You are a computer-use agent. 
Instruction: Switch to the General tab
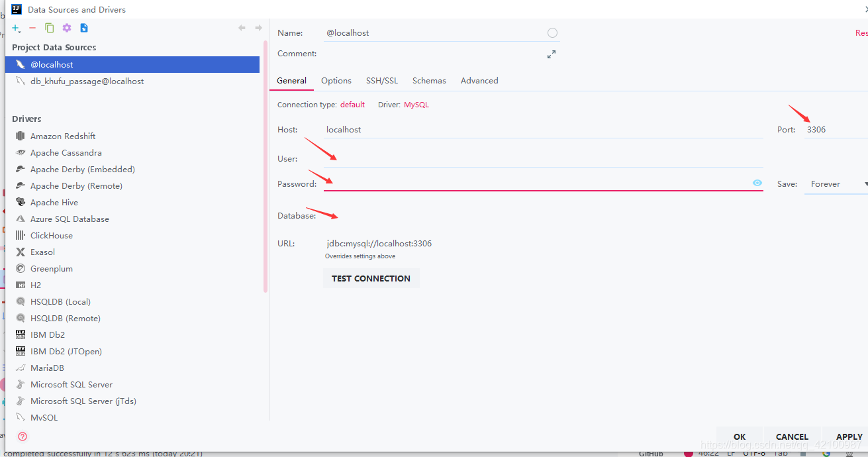[x=291, y=81]
